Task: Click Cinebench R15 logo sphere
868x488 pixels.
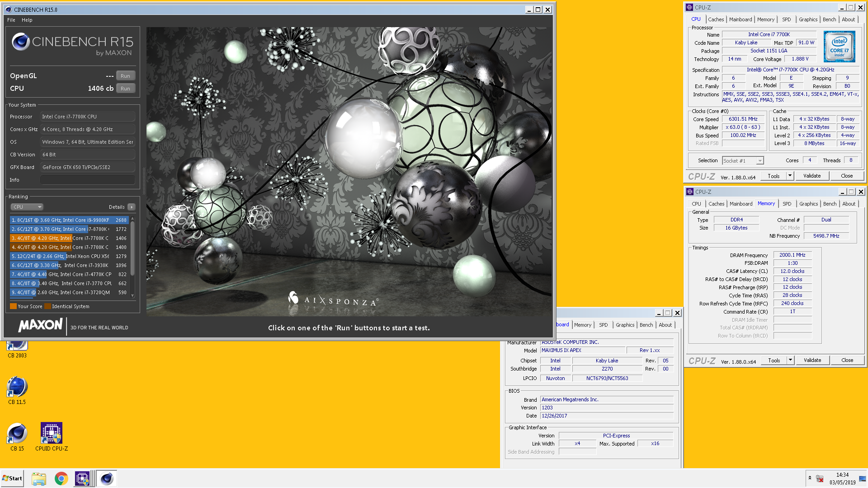Action: (x=21, y=42)
